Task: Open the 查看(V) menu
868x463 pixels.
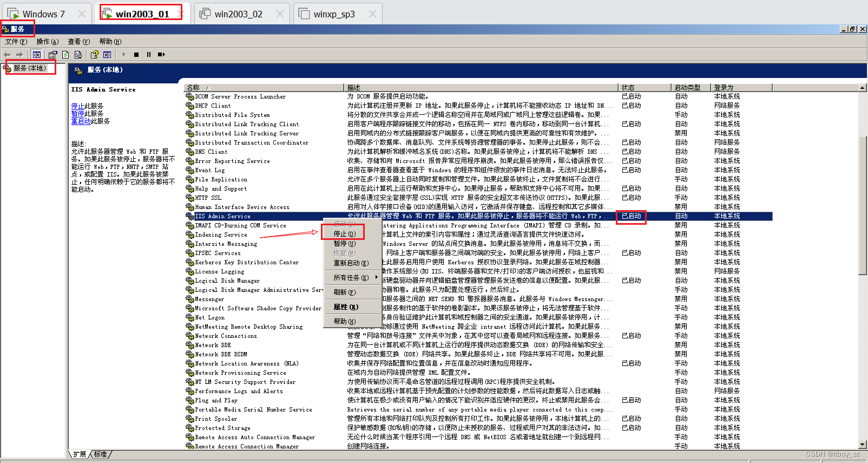Action: click(78, 42)
